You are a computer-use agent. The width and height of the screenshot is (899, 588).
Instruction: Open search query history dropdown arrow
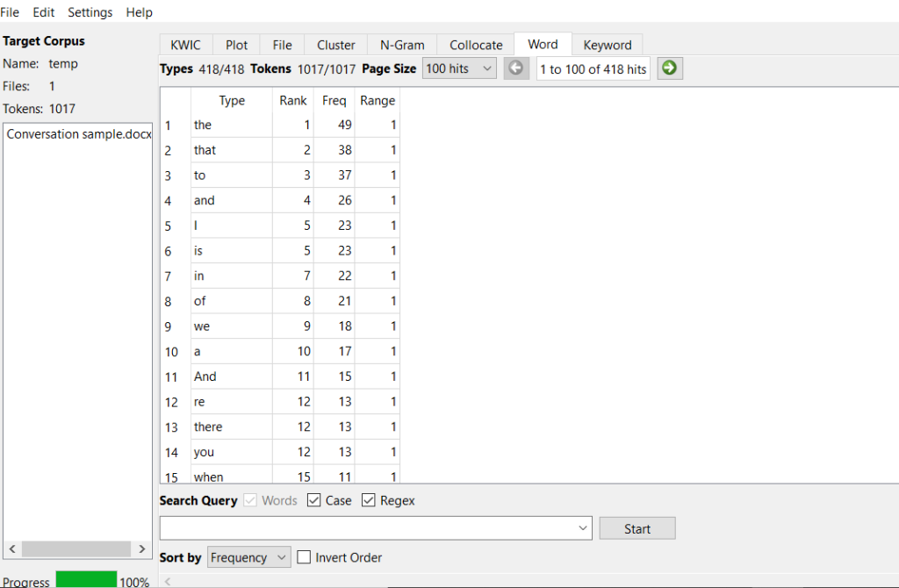(584, 528)
